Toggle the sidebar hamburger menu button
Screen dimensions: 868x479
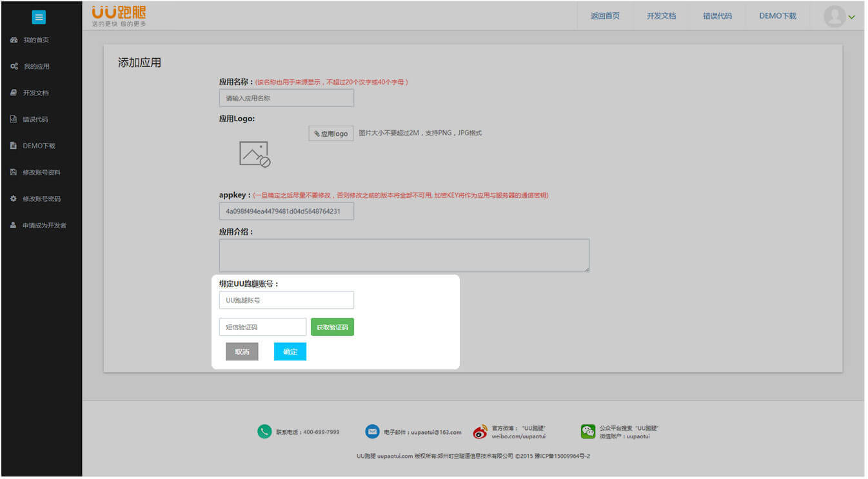pyautogui.click(x=39, y=17)
